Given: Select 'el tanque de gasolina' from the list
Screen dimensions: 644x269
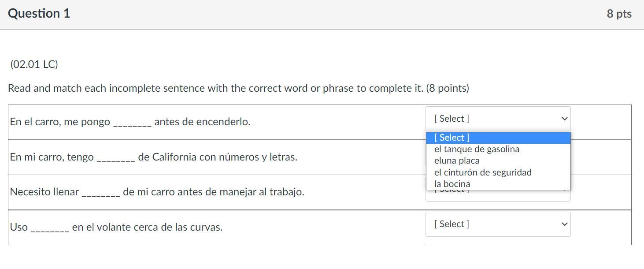Looking at the screenshot, I should coord(477,149).
